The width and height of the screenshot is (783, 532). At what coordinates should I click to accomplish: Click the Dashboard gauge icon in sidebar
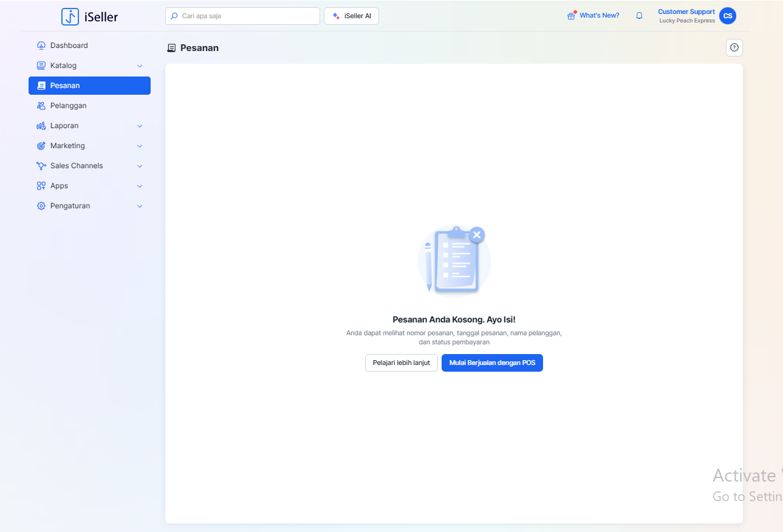41,46
